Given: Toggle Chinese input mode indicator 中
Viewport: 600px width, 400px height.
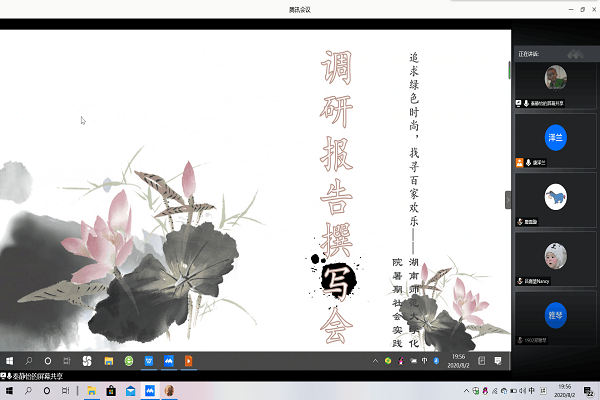Looking at the screenshot, I should (x=533, y=389).
